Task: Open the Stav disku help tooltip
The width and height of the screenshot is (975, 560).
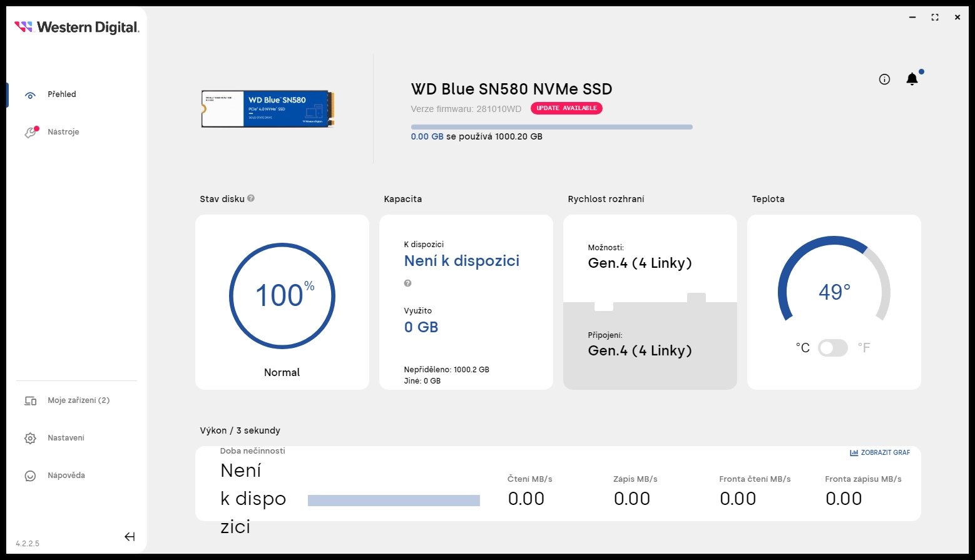Action: coord(250,198)
